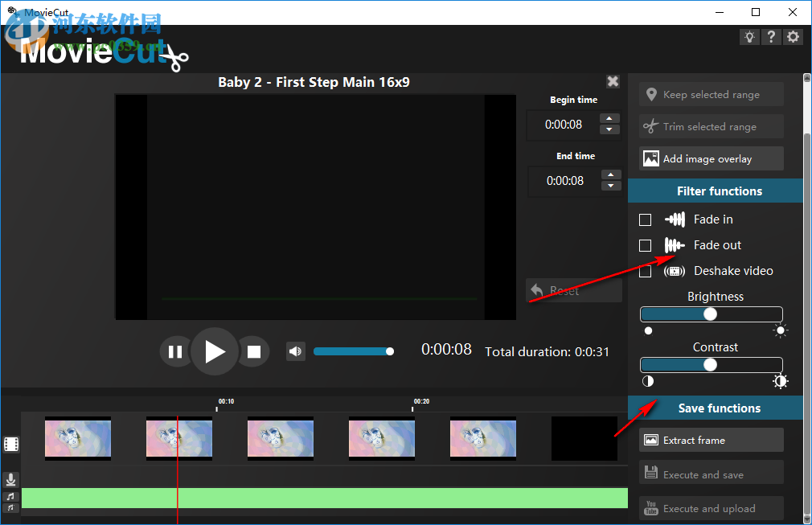This screenshot has width=812, height=525.
Task: Click Extract frame button
Action: point(711,440)
